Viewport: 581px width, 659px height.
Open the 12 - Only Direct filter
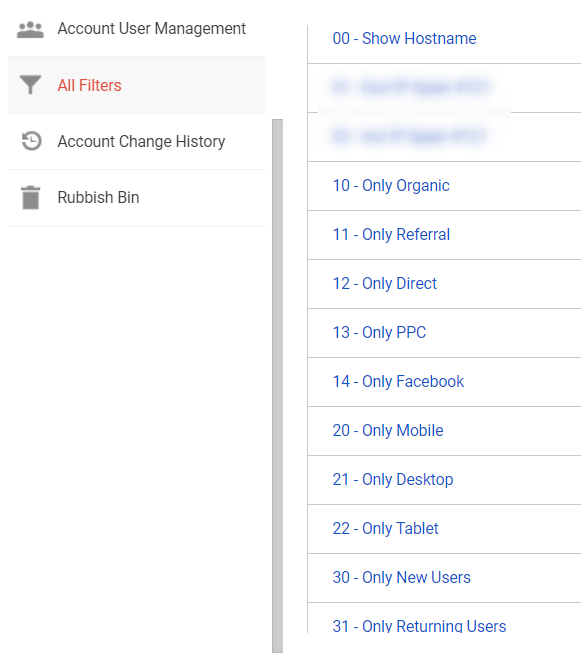pyautogui.click(x=385, y=283)
